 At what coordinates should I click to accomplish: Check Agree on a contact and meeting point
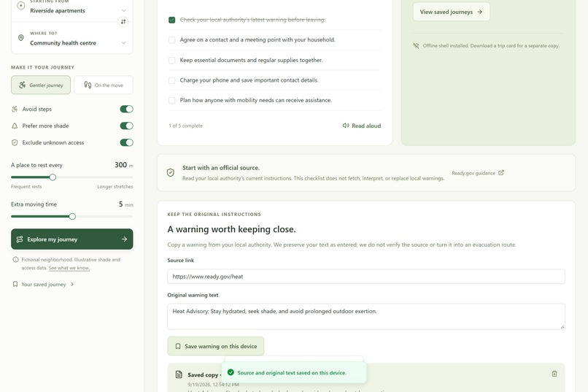(171, 39)
